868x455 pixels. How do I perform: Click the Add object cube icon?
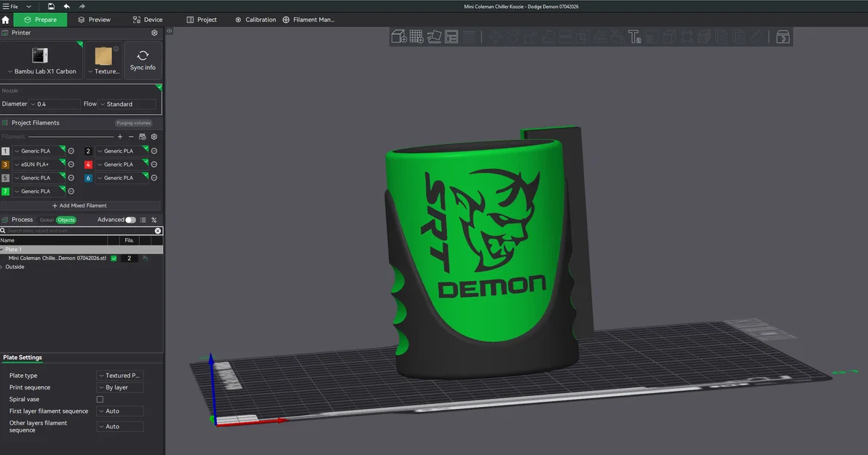pos(398,37)
